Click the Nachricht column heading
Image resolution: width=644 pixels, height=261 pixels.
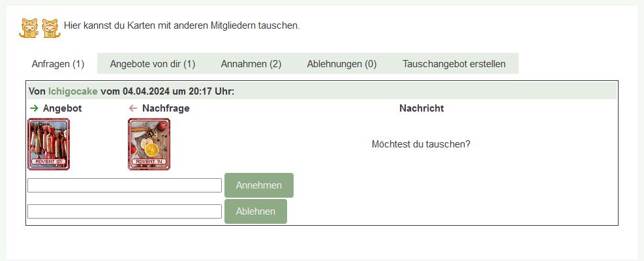pos(422,108)
